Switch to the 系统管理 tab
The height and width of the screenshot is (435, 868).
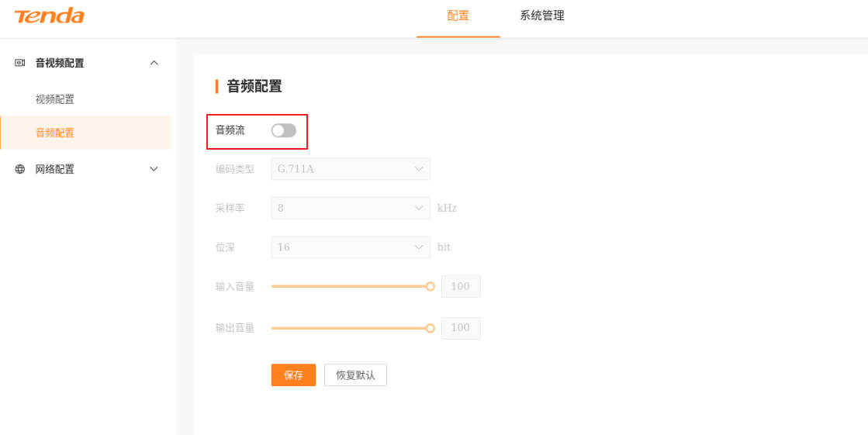[x=541, y=16]
